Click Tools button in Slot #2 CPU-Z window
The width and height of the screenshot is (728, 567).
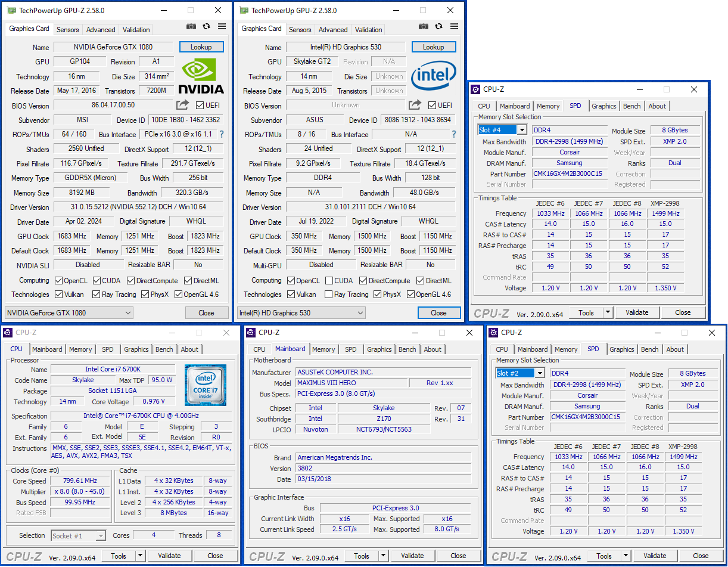tap(604, 556)
